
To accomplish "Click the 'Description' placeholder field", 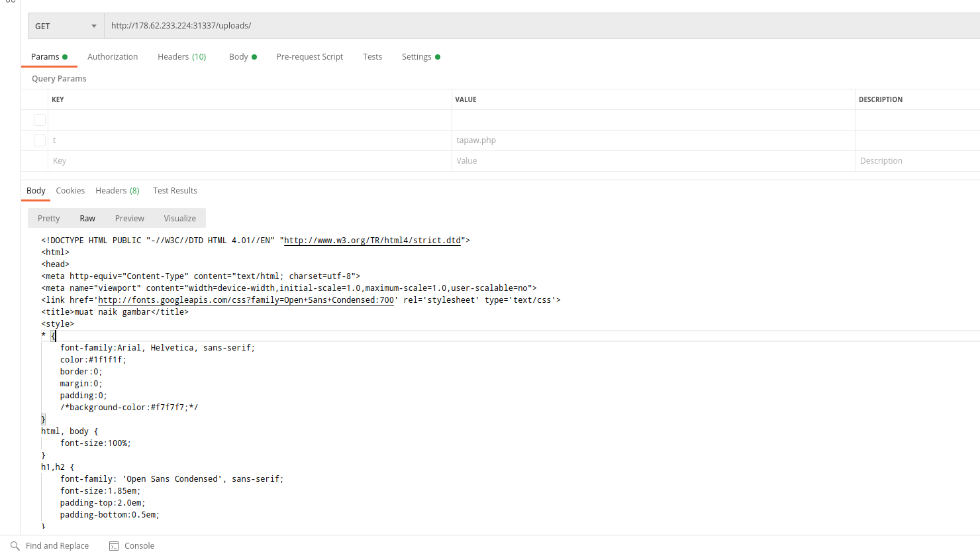I will click(917, 161).
